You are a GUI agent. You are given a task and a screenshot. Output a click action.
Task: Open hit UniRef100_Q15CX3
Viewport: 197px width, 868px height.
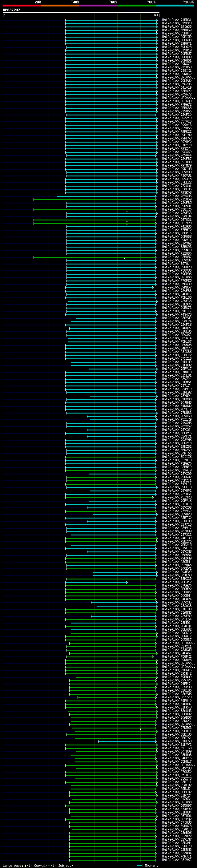pos(176,23)
